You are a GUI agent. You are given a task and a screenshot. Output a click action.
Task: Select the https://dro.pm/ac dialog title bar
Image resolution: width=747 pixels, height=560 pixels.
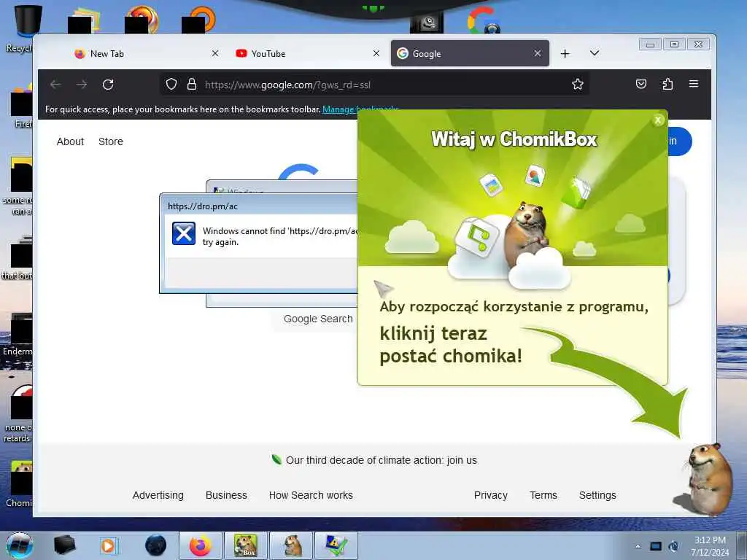tap(259, 206)
